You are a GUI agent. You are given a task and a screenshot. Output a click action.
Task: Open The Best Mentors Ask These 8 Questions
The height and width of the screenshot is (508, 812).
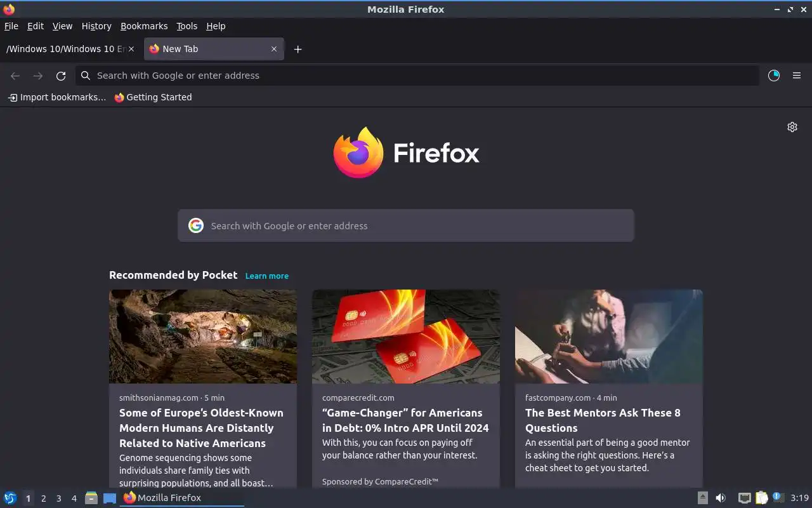tap(603, 420)
